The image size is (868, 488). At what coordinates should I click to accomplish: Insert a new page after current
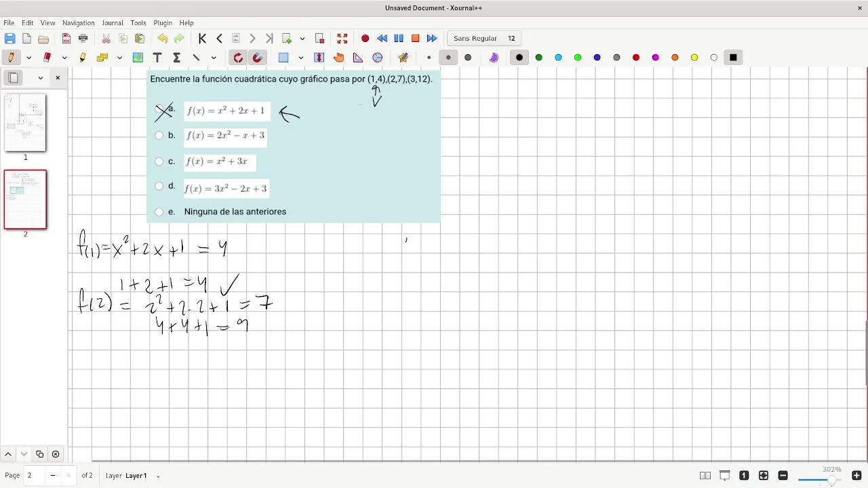click(287, 39)
